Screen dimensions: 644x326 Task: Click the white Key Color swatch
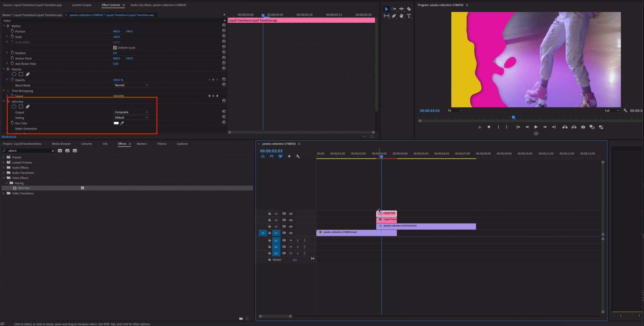pos(116,123)
